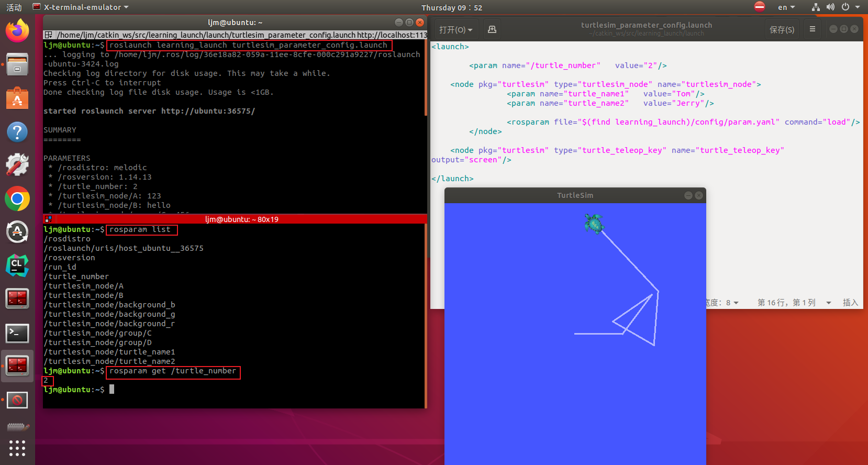Click the 保存(S) save button
Viewport: 868px width, 465px height.
click(782, 30)
